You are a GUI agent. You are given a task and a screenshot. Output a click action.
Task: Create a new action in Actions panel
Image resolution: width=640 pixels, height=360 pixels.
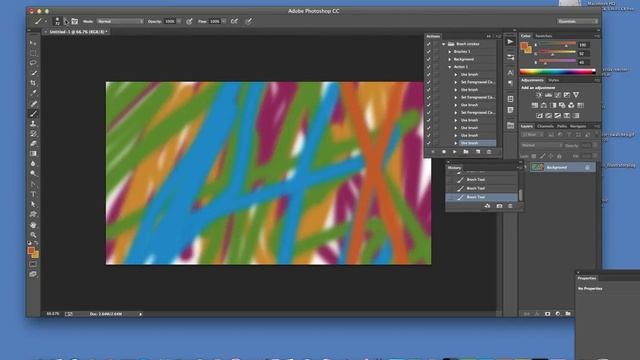478,152
